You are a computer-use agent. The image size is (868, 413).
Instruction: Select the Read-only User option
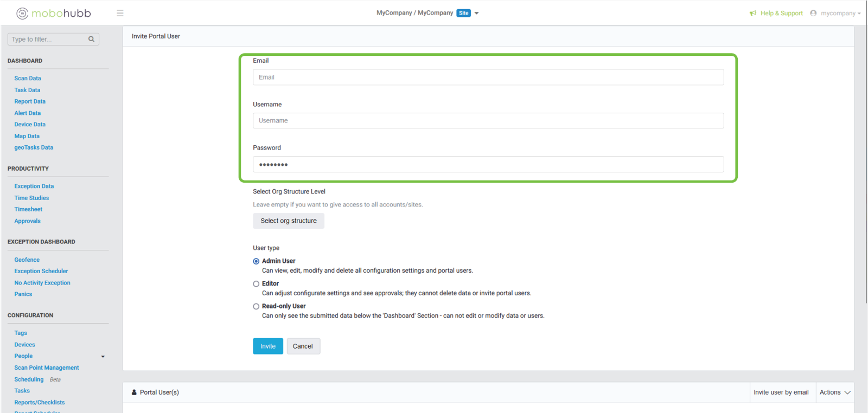pos(256,307)
